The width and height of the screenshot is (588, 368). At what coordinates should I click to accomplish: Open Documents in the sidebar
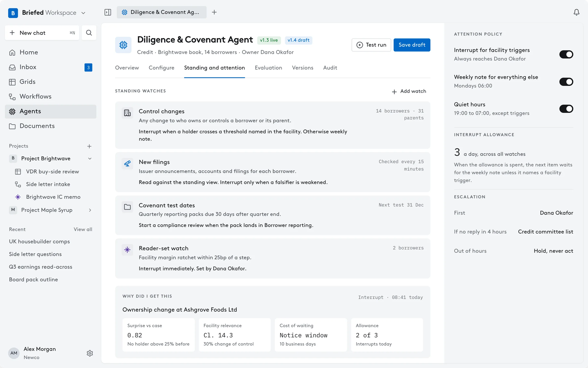[50, 126]
